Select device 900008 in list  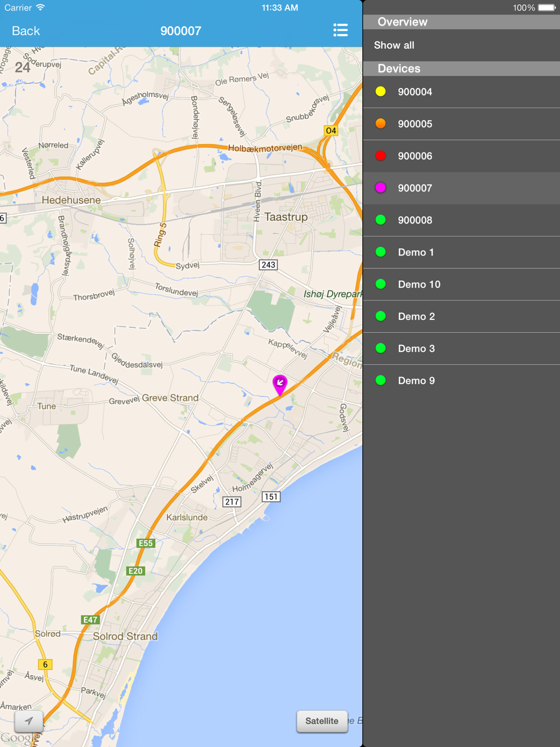461,220
